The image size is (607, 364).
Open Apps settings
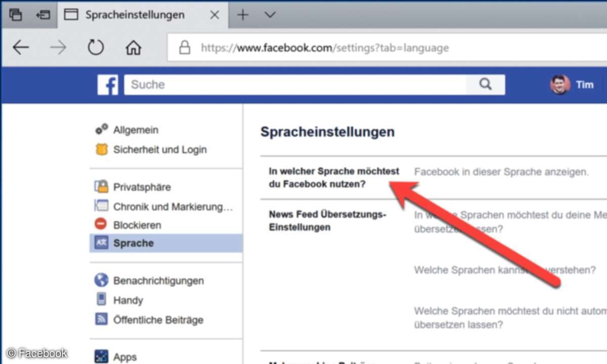pyautogui.click(x=125, y=357)
